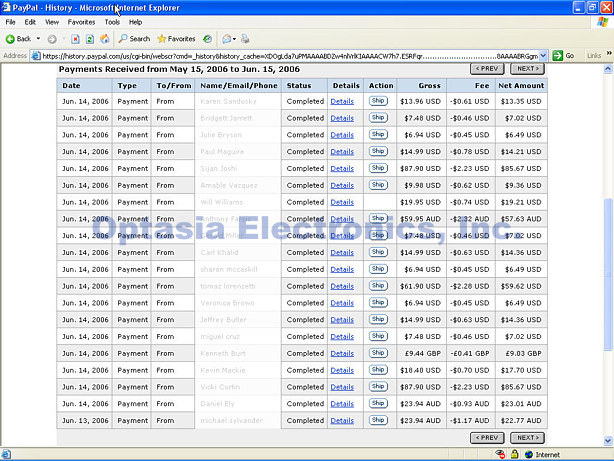Viewport: 614px width, 461px height.
Task: Open the Favorites star button
Action: point(175,38)
